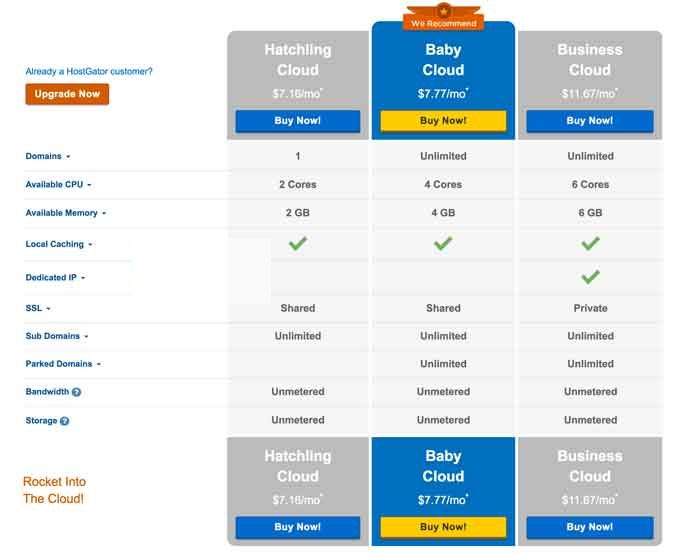Click the bottom yellow Baby Cloud Buy Now button
Image resolution: width=700 pixels, height=553 pixels.
click(x=443, y=527)
